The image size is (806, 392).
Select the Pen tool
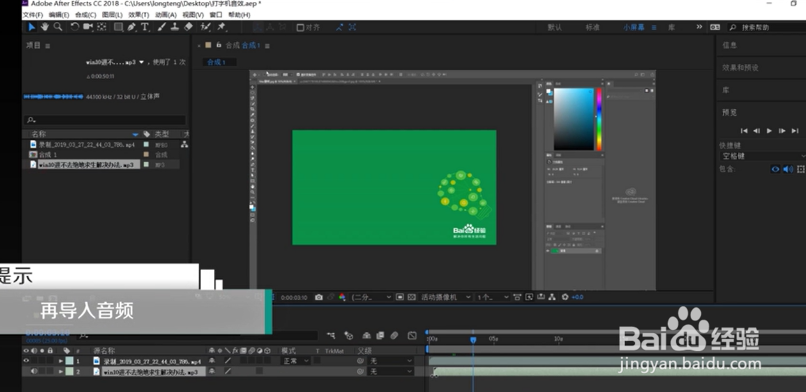coord(132,27)
